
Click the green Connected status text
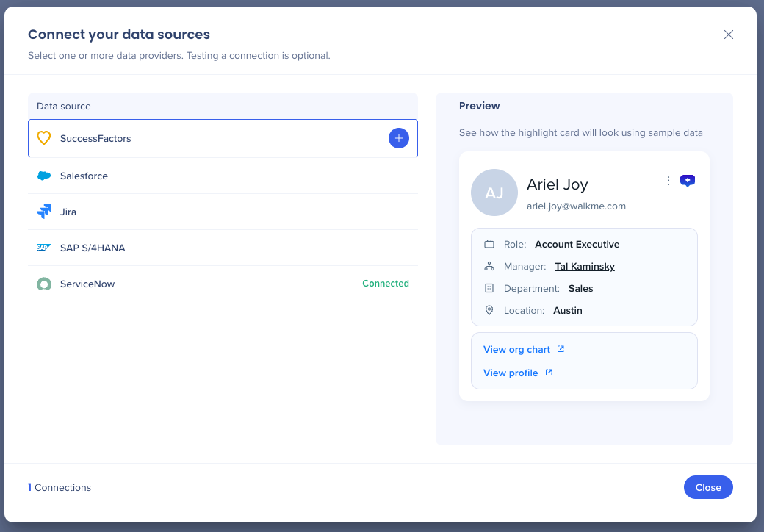tap(386, 284)
